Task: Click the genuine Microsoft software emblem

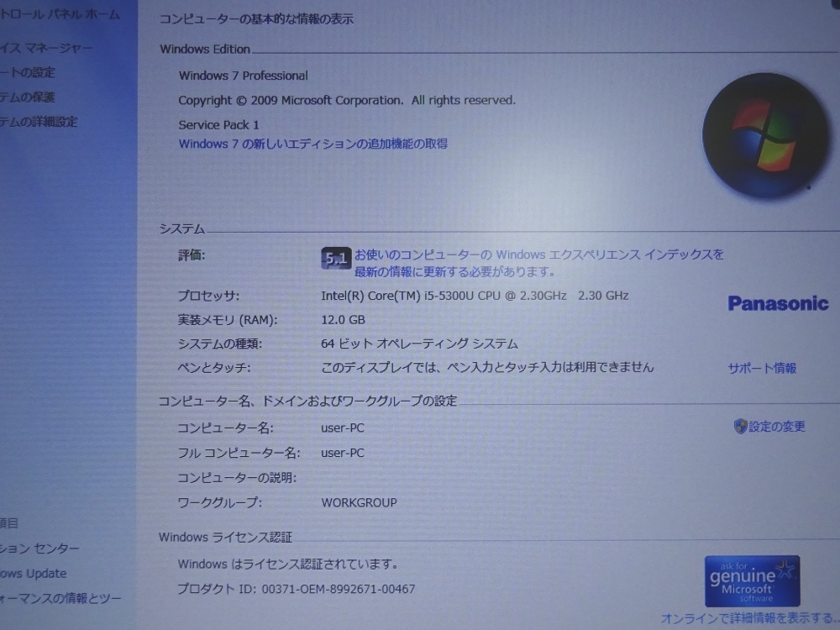Action: click(751, 580)
